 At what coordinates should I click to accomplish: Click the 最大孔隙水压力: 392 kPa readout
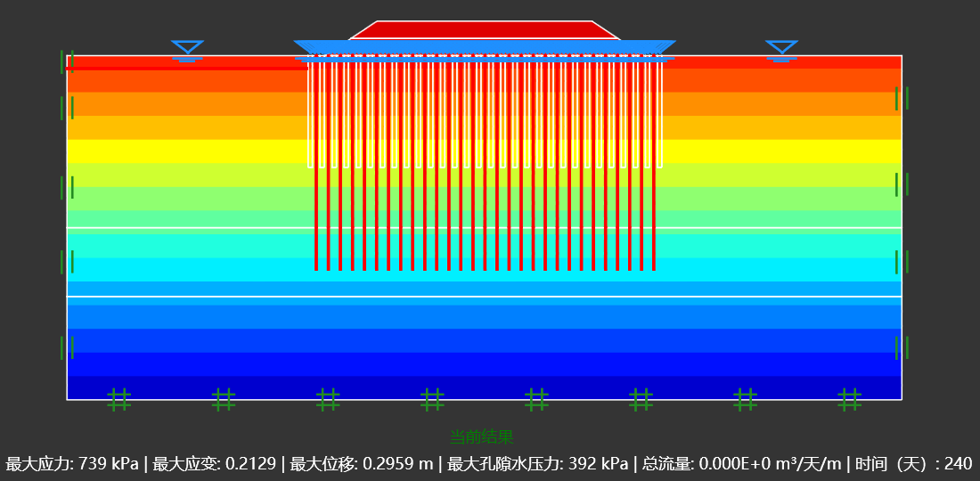pyautogui.click(x=538, y=464)
